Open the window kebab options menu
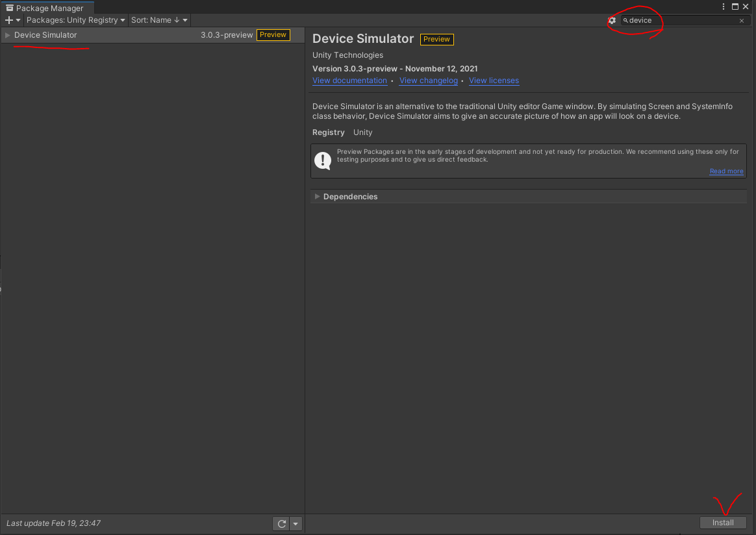 pyautogui.click(x=724, y=6)
